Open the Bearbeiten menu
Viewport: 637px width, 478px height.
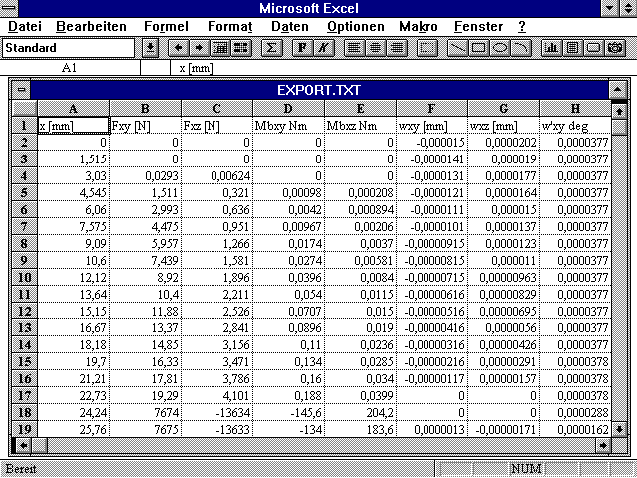[x=91, y=26]
